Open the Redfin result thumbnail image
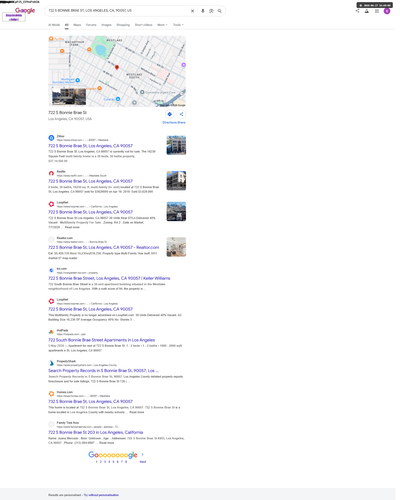This screenshot has height=500, width=400. point(176,180)
